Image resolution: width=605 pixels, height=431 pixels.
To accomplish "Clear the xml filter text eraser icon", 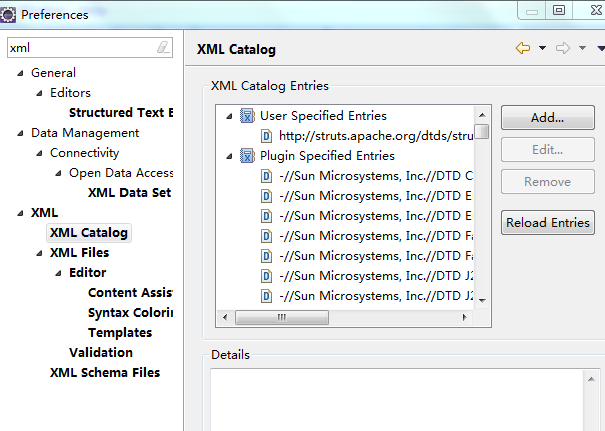I will [163, 47].
